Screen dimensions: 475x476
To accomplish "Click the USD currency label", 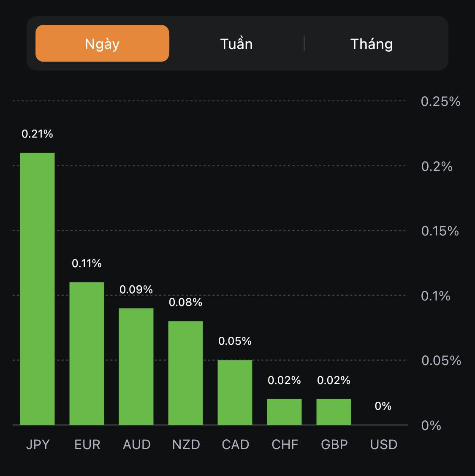I will coord(383,444).
